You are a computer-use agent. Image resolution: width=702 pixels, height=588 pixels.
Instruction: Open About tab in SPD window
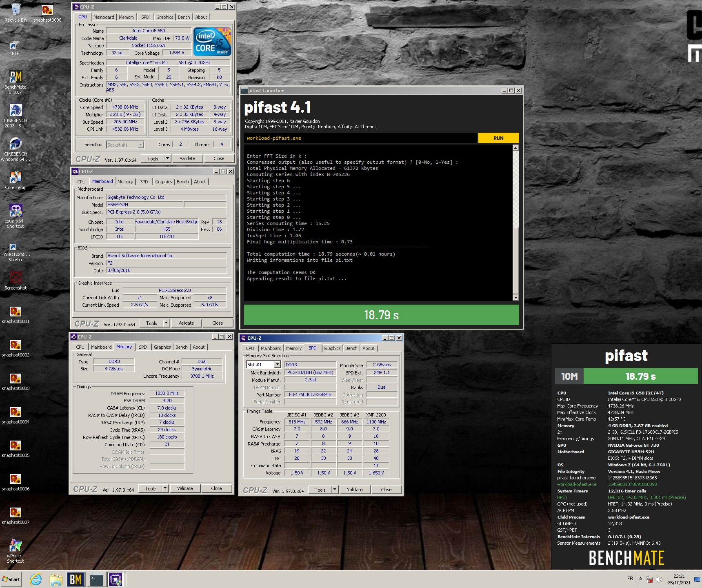coord(368,348)
